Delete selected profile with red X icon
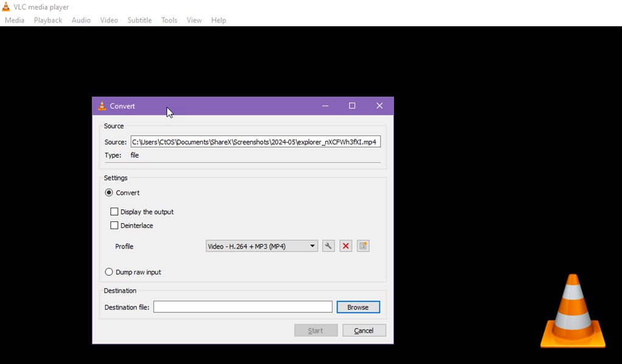Screen dimensions: 622x364 point(345,246)
